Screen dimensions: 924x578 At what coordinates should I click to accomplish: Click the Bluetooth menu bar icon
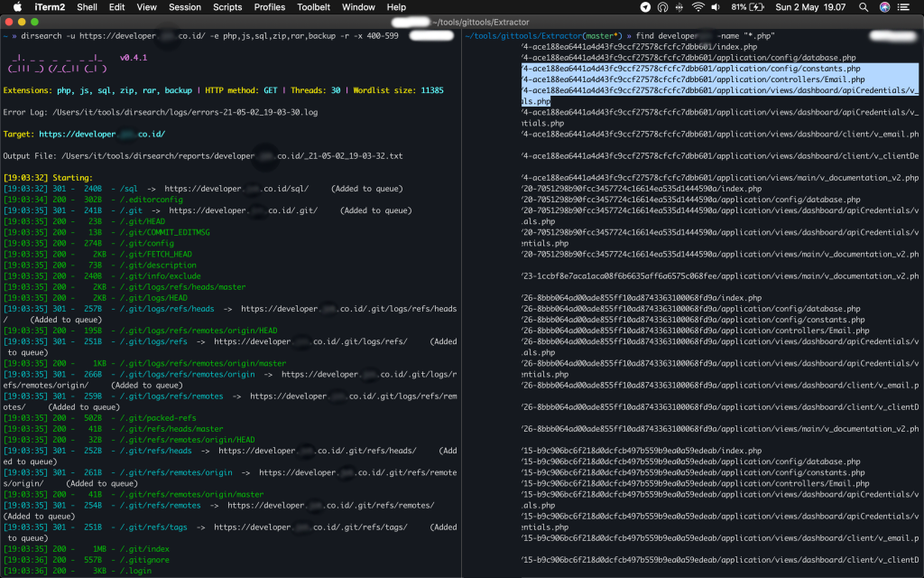point(679,7)
